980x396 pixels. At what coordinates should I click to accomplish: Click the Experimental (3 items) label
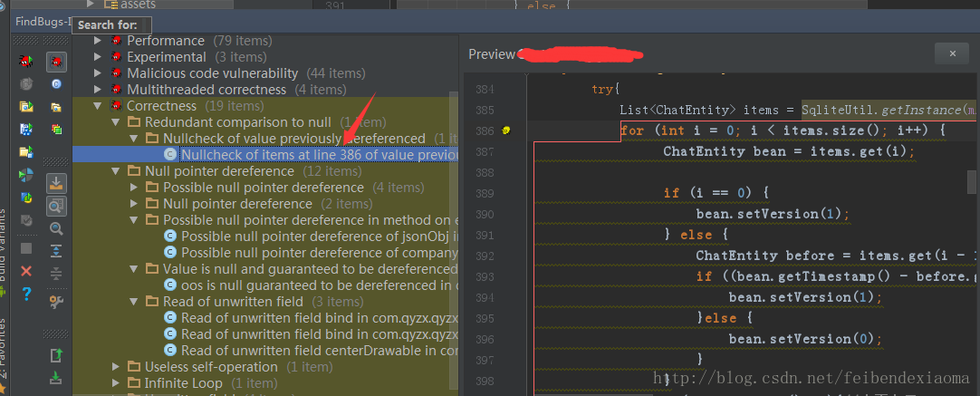tap(197, 57)
